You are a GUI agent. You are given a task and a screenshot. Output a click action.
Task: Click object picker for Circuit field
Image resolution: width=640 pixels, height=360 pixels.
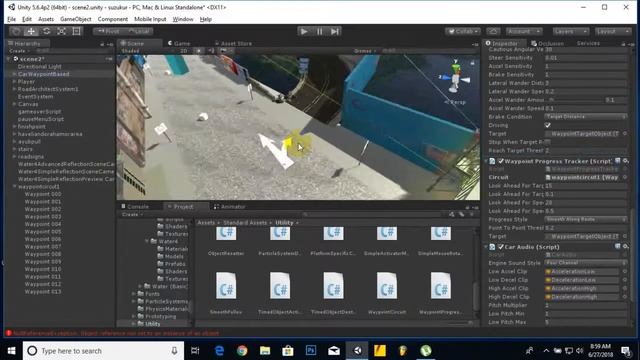[624, 177]
